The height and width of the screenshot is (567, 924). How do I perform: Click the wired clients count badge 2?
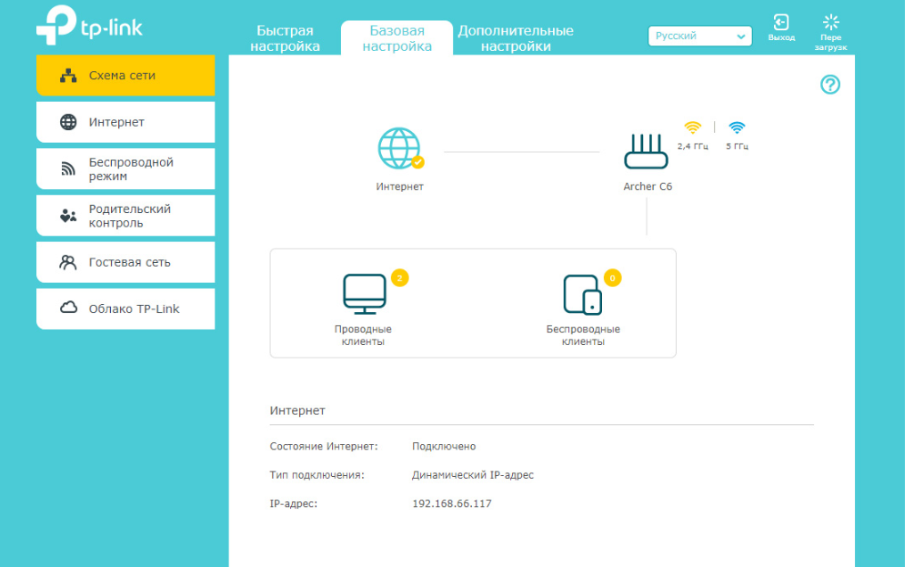399,278
